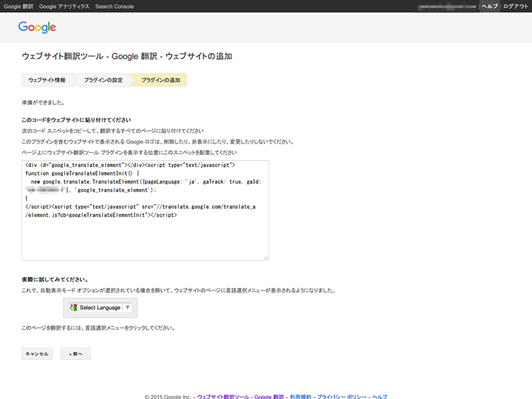Open Google アナリティクス in the top bar

click(x=64, y=7)
